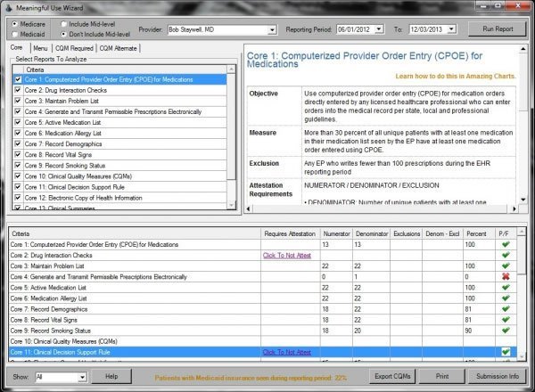Click the pass checkmark for Core 6 Allergy List
Image resolution: width=535 pixels, height=392 pixels.
pos(506,298)
